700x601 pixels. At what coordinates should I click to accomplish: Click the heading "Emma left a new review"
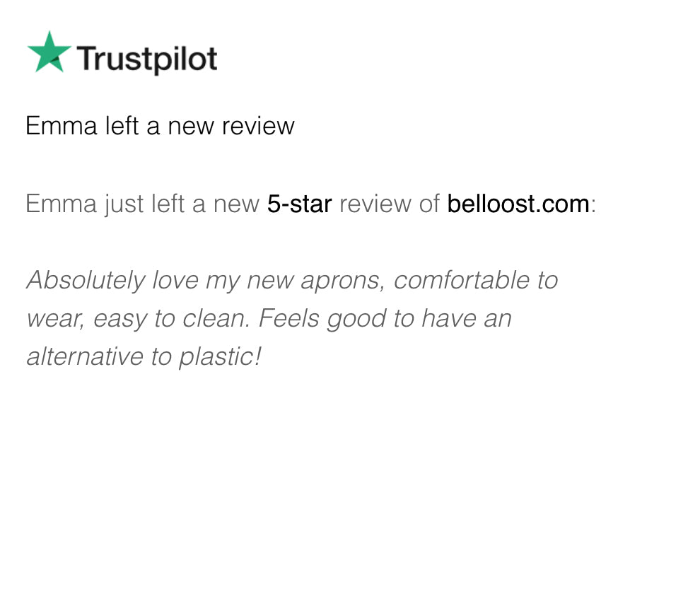pos(160,126)
